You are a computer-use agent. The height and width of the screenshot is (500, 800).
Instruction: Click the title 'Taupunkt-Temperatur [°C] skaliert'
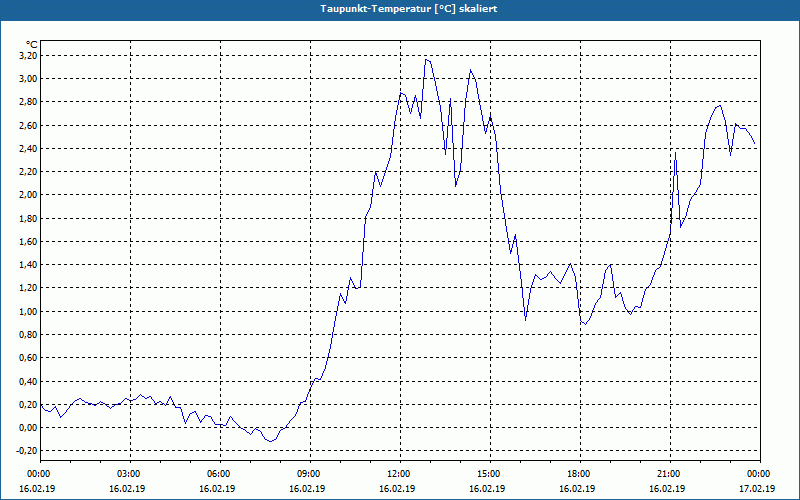(x=409, y=9)
